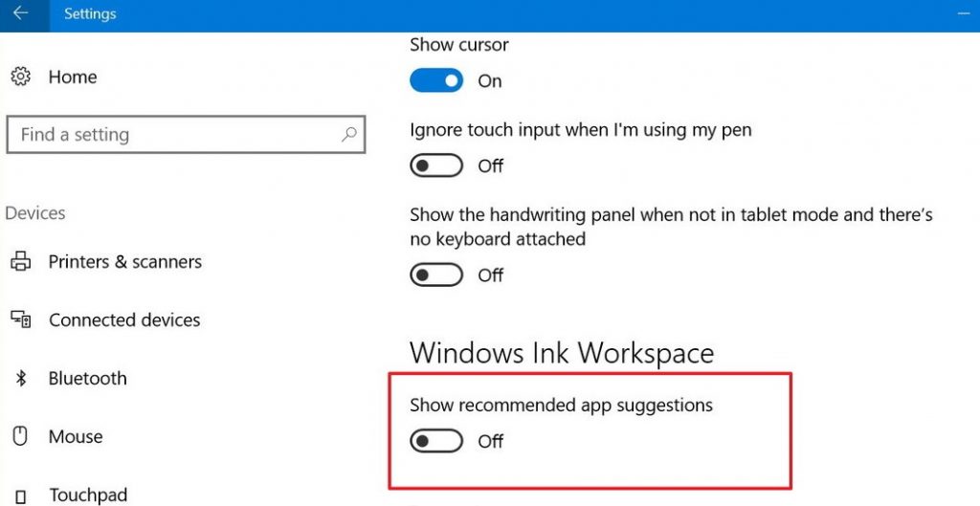Minimize the Settings window

tap(963, 13)
